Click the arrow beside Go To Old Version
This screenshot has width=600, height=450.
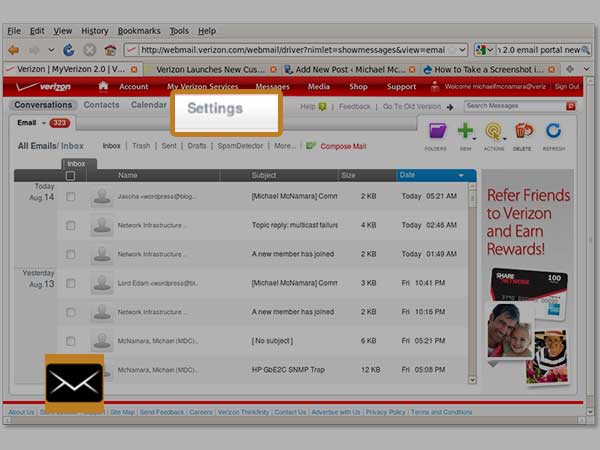click(450, 107)
